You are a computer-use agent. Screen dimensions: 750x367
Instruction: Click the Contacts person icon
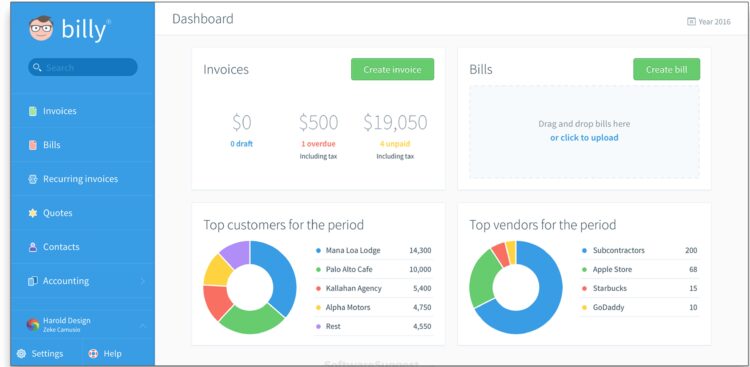(x=33, y=247)
